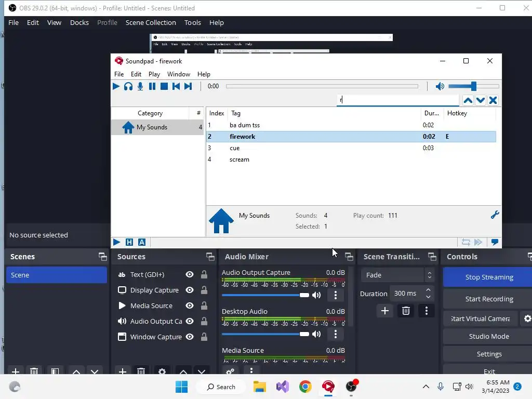
Task: Stop playback in Soundpad toolbar
Action: [164, 86]
